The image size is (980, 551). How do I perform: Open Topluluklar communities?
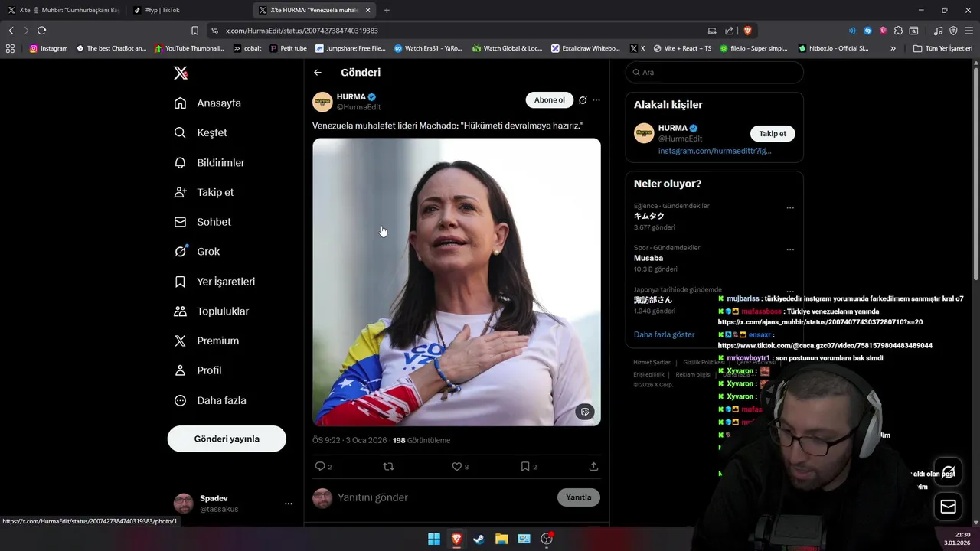coord(211,311)
